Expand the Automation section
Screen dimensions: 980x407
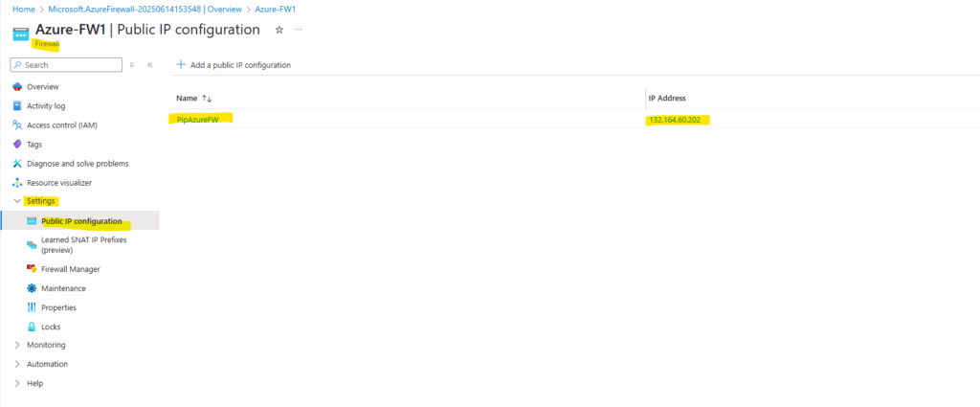point(17,364)
